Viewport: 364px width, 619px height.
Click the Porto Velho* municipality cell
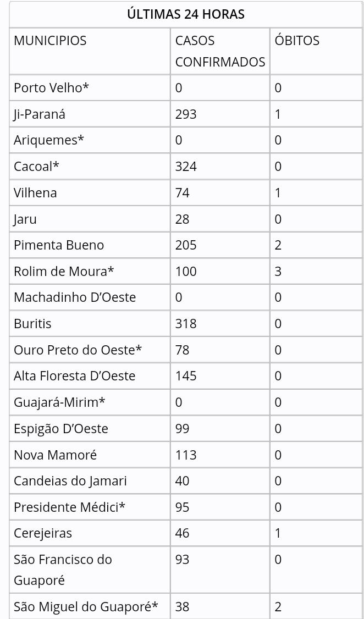pyautogui.click(x=51, y=87)
